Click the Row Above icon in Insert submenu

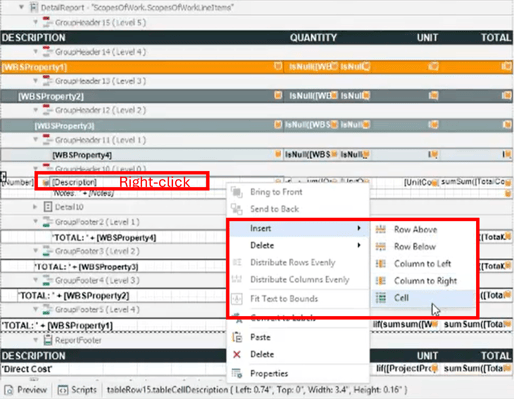point(381,229)
